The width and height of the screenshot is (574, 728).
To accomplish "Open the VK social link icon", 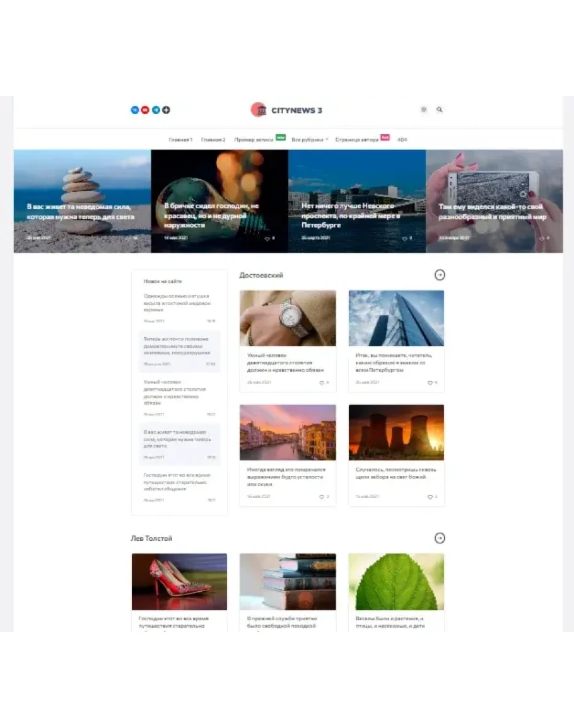I will pyautogui.click(x=134, y=110).
